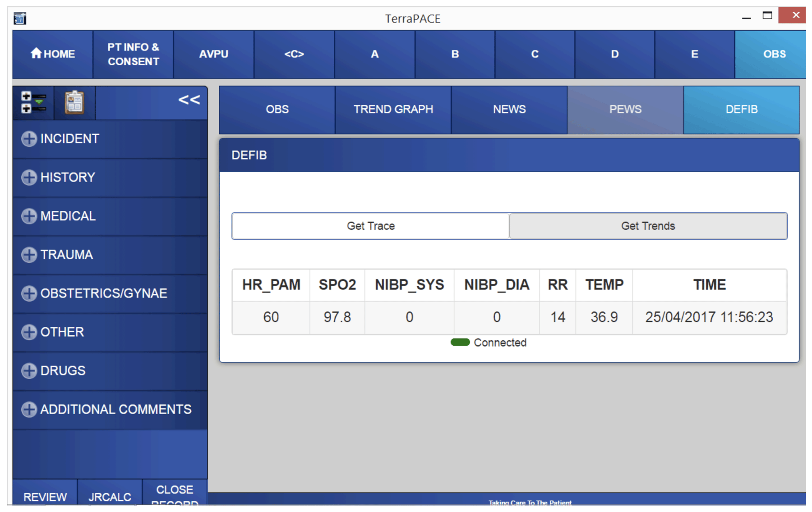Select the HR_PAM value of 60
The height and width of the screenshot is (512, 812).
coord(270,317)
